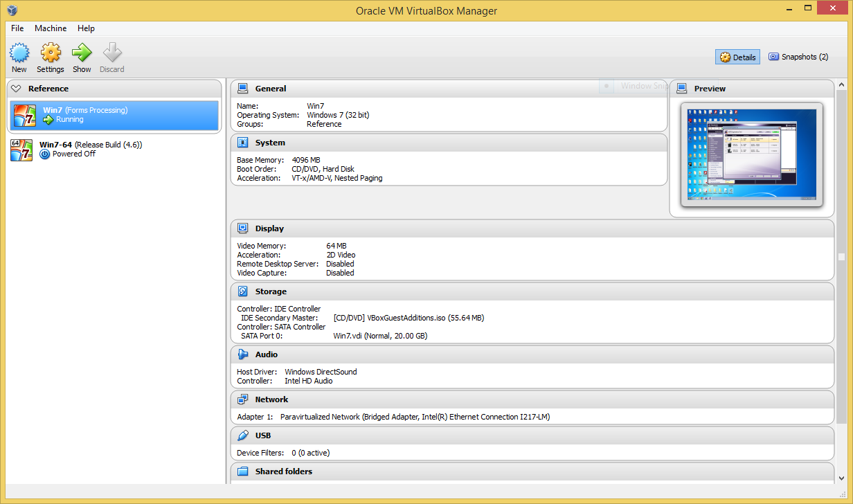Viewport: 853px width, 504px height.
Task: Select the Win7-64 (Release Build) machine
Action: (x=114, y=150)
